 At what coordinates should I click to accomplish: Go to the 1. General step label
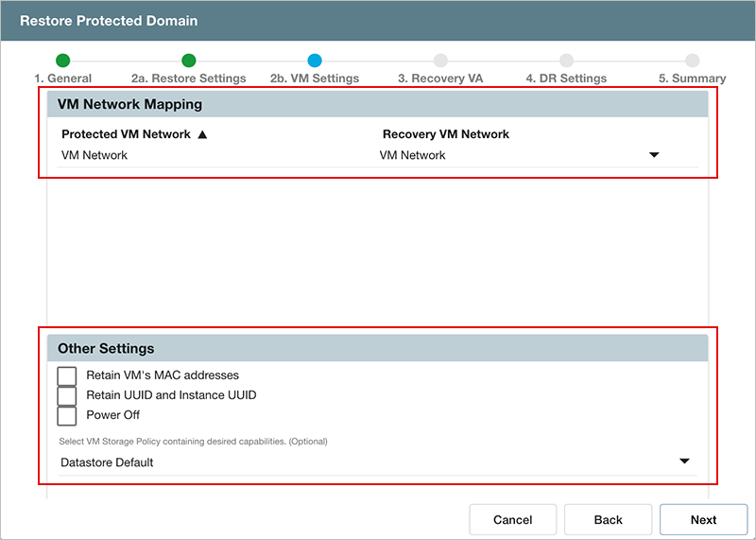pos(63,78)
